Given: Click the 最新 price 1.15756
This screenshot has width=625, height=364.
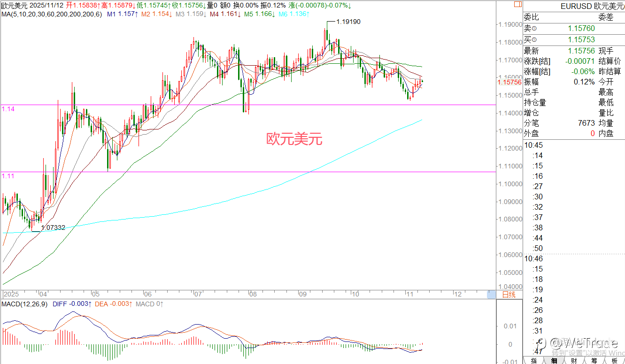Looking at the screenshot, I should 581,51.
